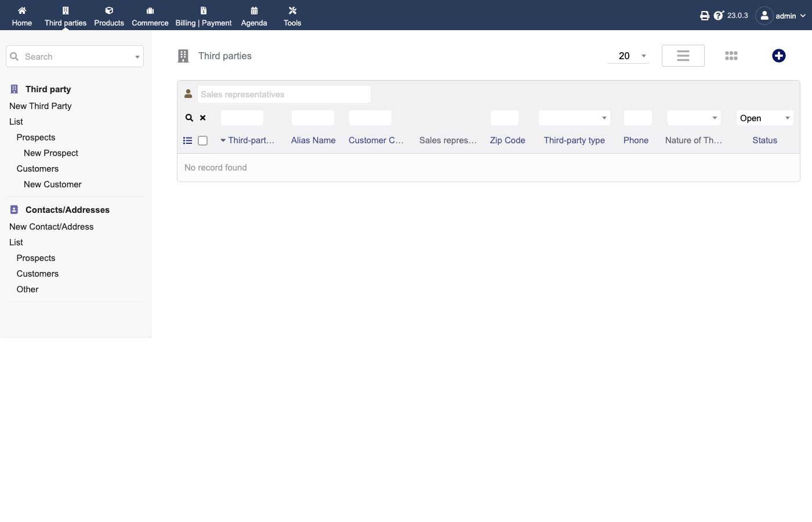Image resolution: width=812 pixels, height=522 pixels.
Task: Click the version 23.0.3 label
Action: point(738,16)
